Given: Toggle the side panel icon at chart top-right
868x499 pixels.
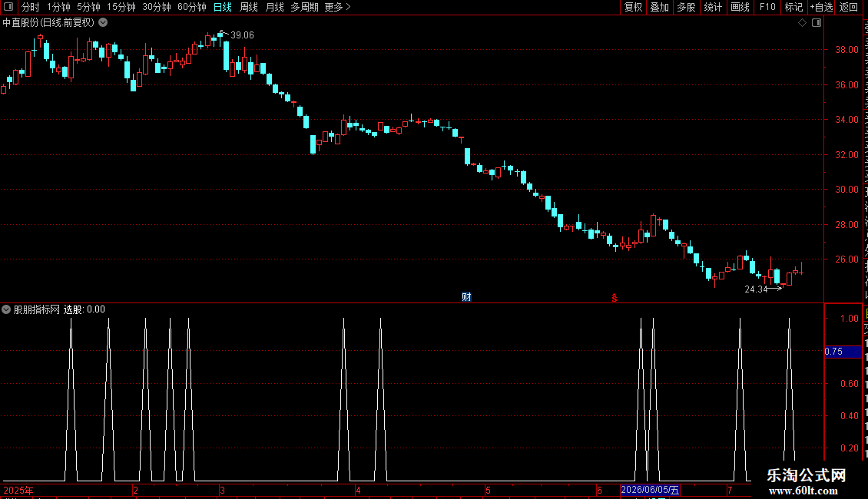Looking at the screenshot, I should click(x=817, y=23).
